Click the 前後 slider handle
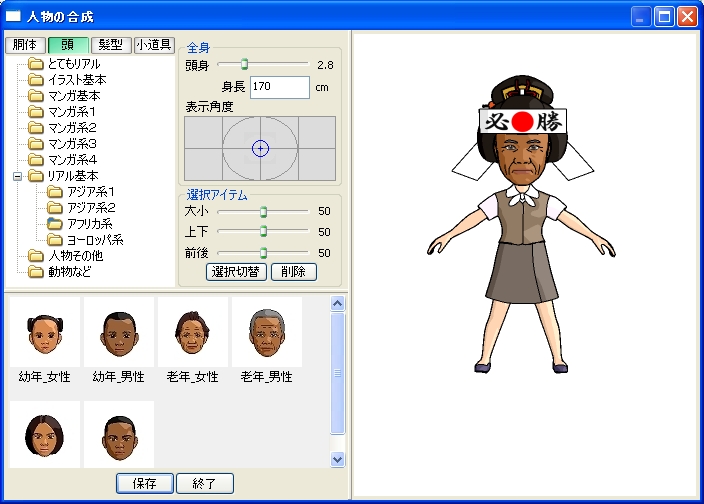The width and height of the screenshot is (704, 504). tap(264, 253)
